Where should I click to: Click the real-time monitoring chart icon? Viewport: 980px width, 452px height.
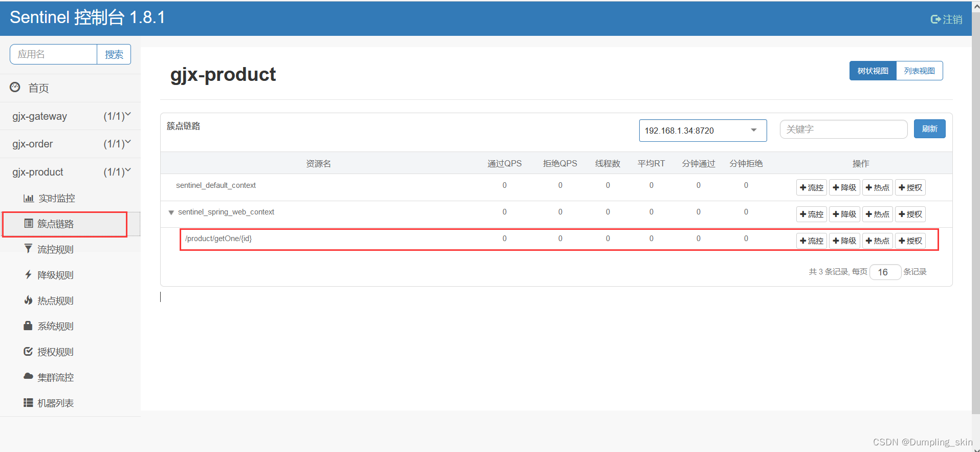pos(29,198)
